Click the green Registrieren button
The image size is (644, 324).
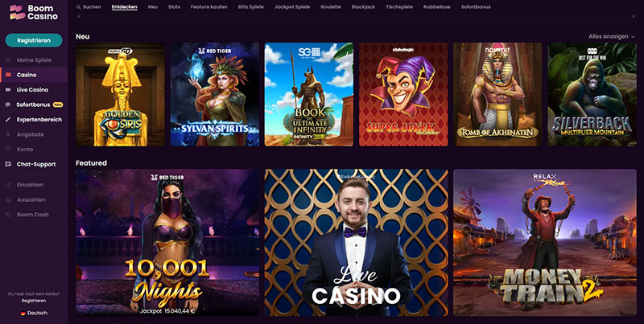pos(34,40)
